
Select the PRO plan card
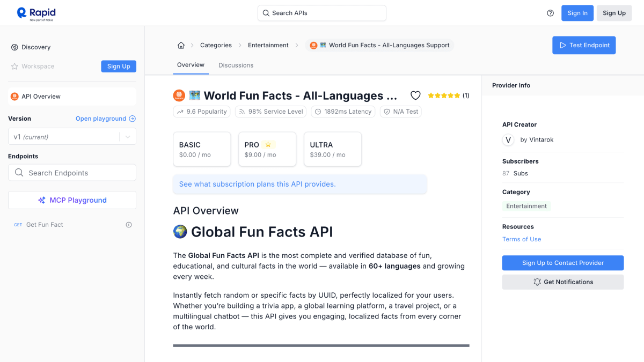coord(267,149)
